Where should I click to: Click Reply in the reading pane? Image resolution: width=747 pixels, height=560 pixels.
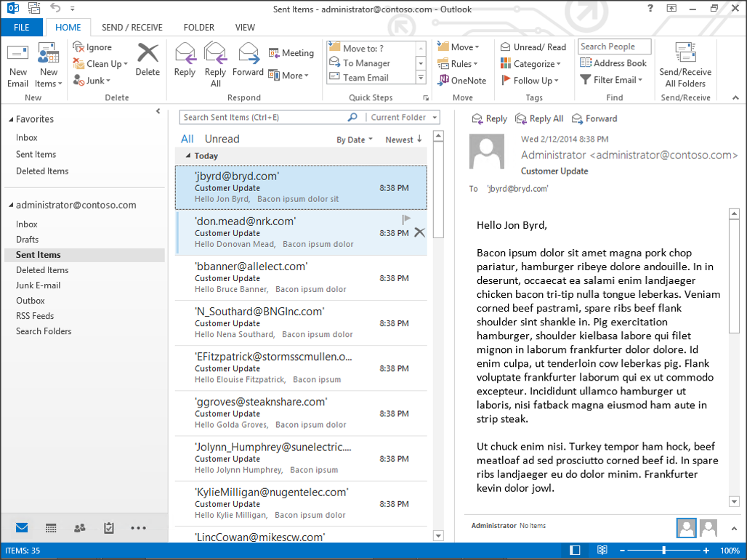[x=489, y=119]
